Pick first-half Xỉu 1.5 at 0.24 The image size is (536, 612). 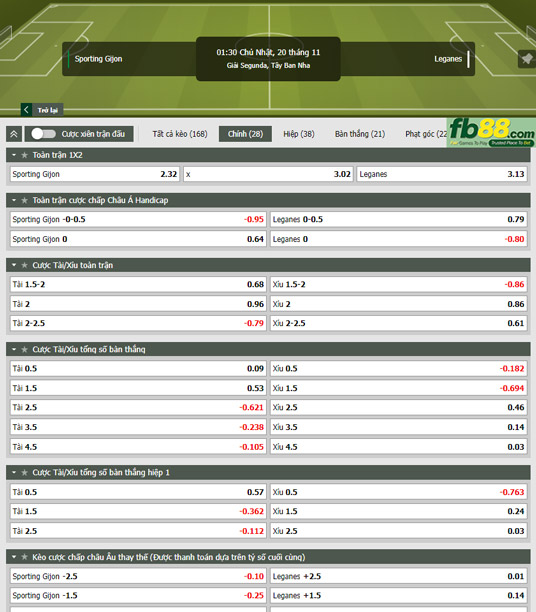pos(399,511)
